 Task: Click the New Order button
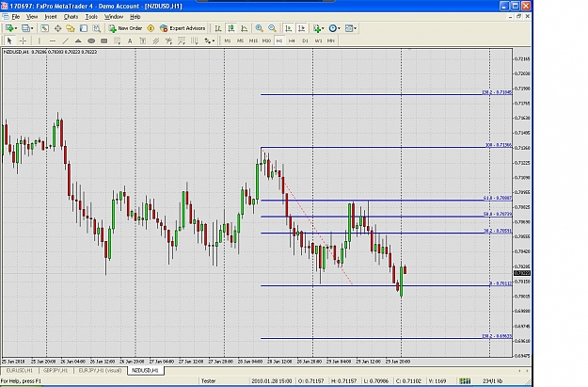point(125,28)
